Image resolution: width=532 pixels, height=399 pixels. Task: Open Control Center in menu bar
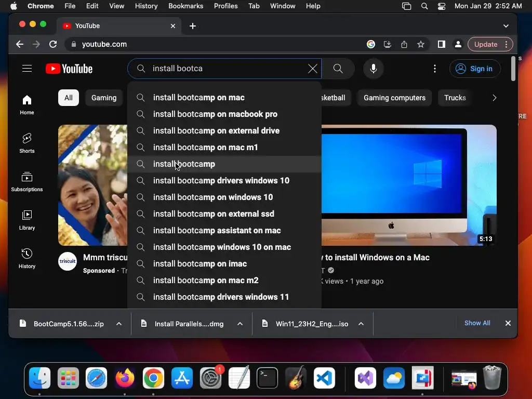point(442,6)
